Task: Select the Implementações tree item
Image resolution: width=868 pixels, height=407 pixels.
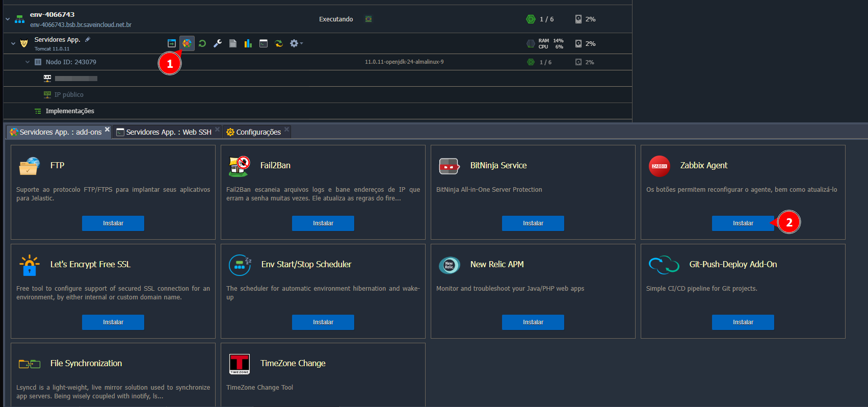Action: [70, 111]
